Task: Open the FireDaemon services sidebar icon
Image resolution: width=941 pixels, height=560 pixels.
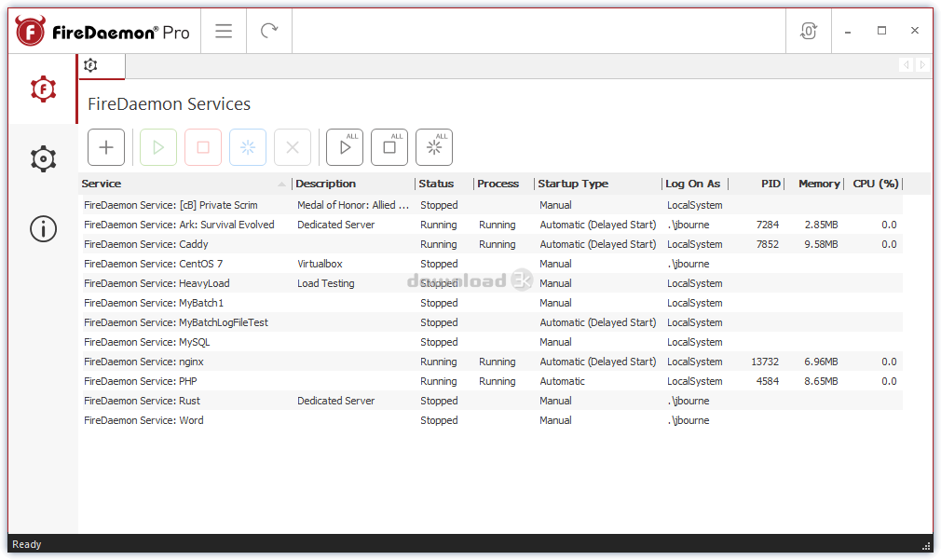Action: (x=43, y=89)
